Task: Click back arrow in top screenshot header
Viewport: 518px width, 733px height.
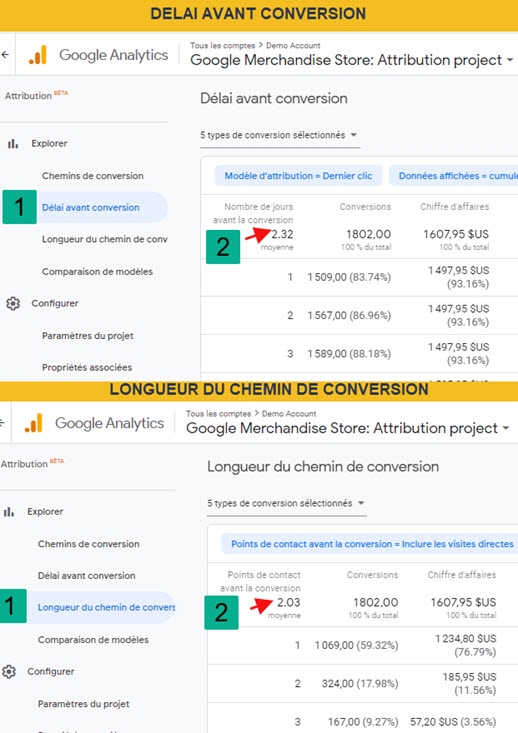Action: [5, 55]
